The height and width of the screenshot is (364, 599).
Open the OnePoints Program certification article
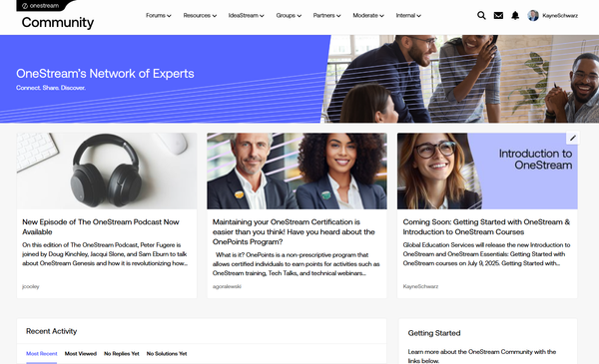coord(294,231)
